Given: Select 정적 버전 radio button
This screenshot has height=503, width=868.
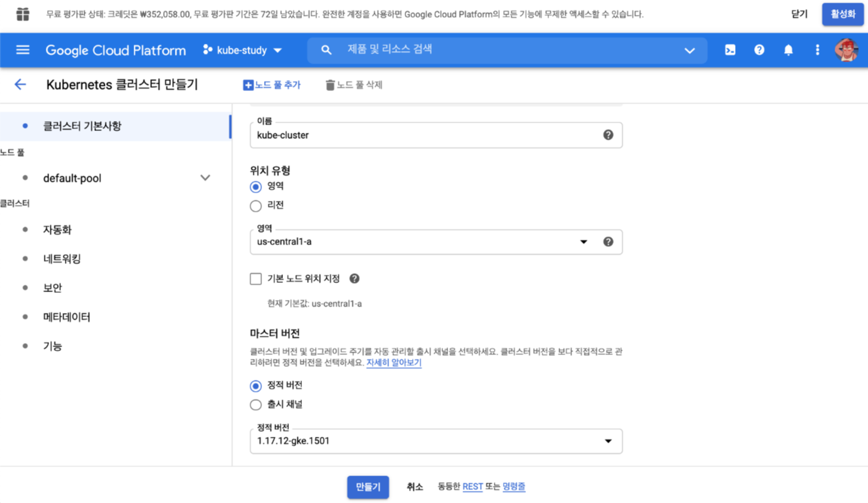Looking at the screenshot, I should click(255, 386).
